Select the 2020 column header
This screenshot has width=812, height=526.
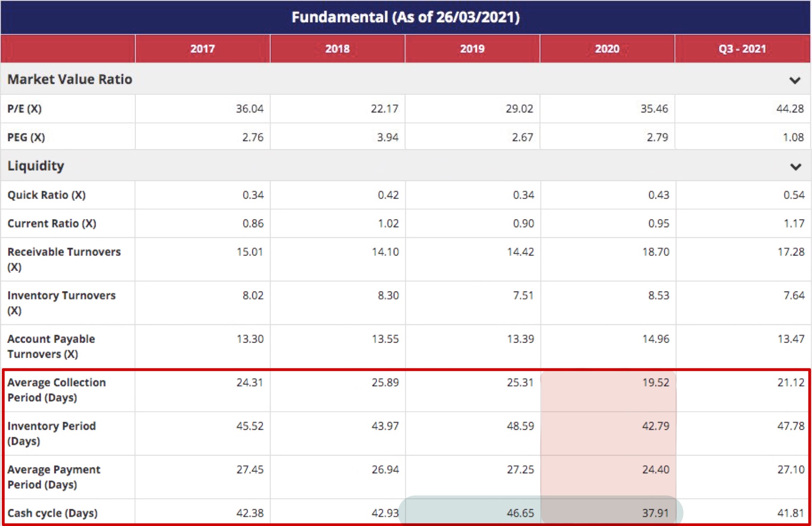tap(607, 49)
